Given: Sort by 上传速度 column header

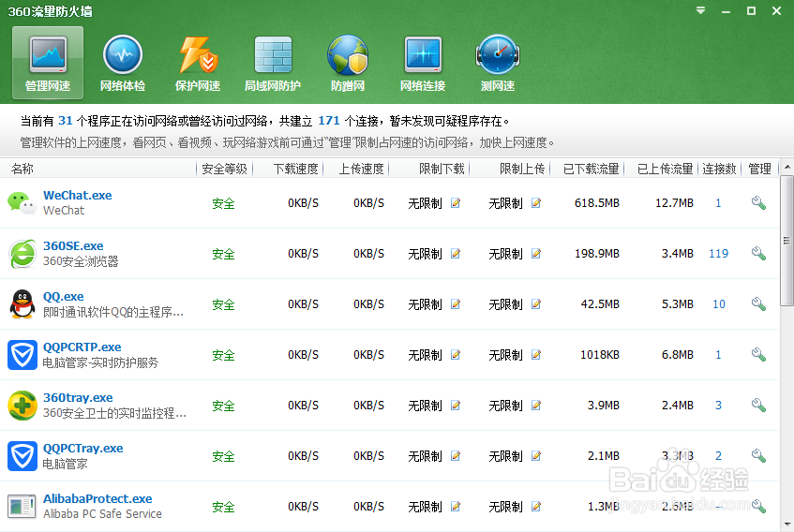Looking at the screenshot, I should pos(362,169).
